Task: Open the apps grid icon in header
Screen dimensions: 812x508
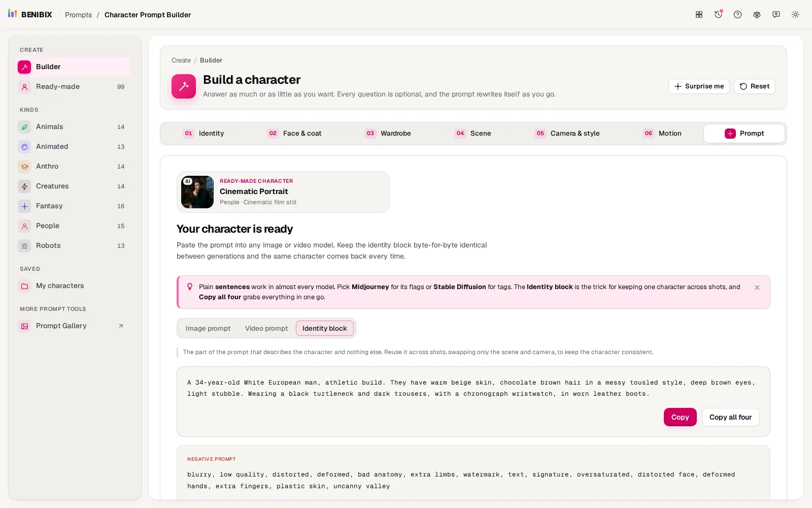Action: pos(699,15)
